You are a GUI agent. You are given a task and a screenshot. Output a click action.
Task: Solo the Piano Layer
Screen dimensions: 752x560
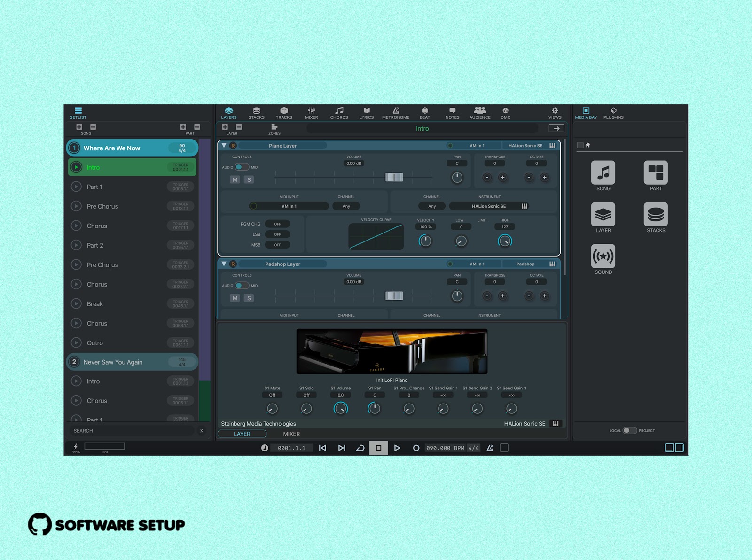point(249,179)
